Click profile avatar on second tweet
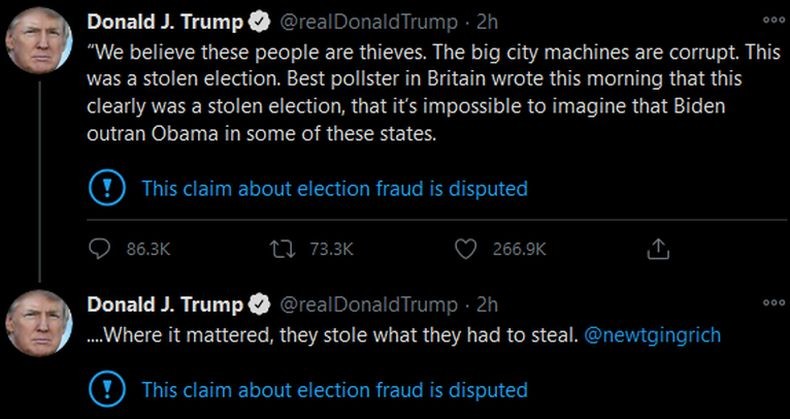The height and width of the screenshot is (419, 790). 38,326
